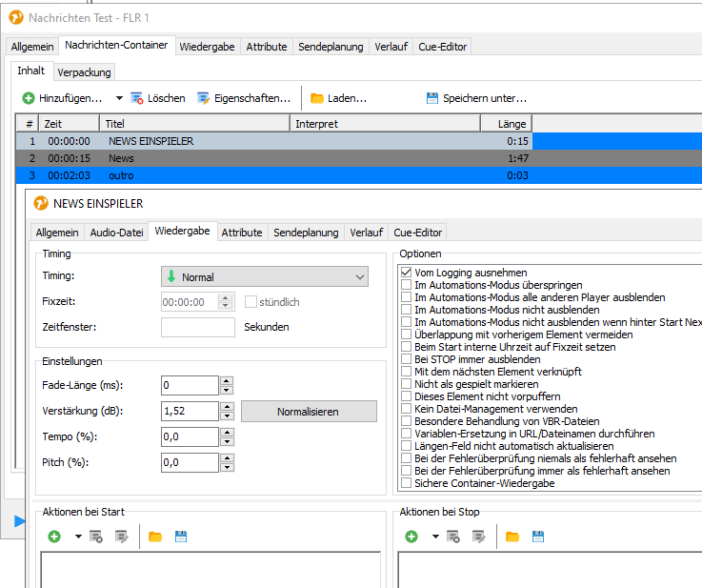Click load folder icon in Aktionen bei Stop
The image size is (702, 588).
[x=512, y=537]
